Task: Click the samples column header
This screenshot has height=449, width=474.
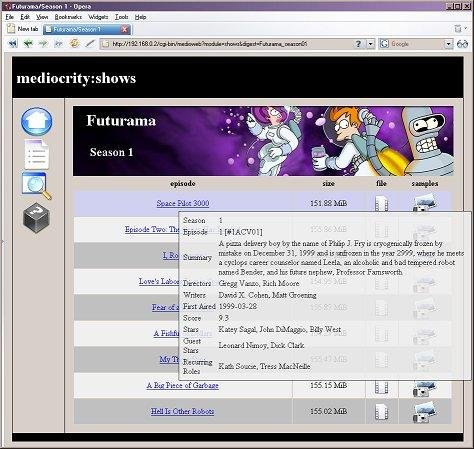Action: click(x=425, y=183)
